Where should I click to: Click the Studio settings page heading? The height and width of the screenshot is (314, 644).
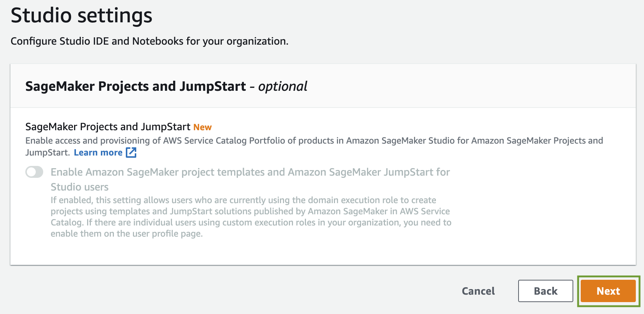[x=82, y=16]
